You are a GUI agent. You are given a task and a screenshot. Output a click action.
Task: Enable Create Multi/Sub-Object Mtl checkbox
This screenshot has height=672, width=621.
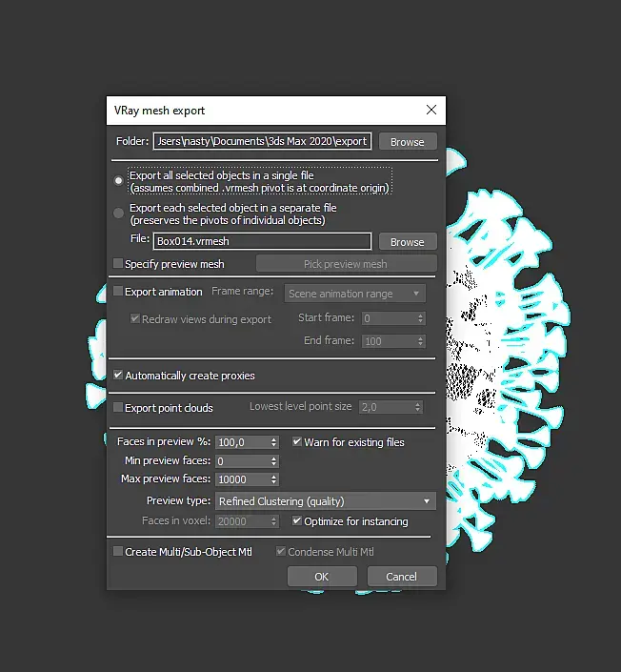[118, 551]
